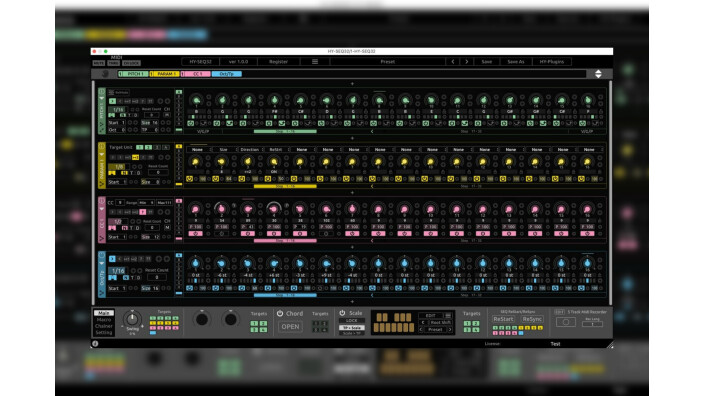Click the info icon at bottom left
The image size is (704, 396).
tap(95, 343)
